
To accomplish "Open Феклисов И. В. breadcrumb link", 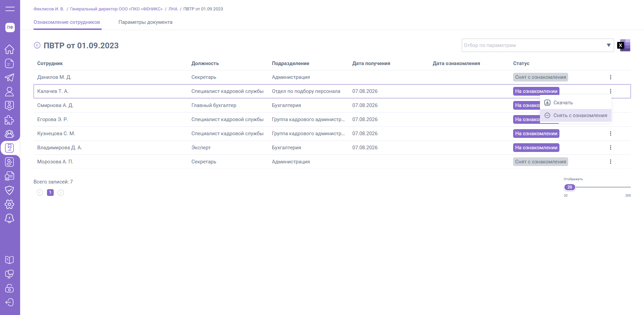I will (x=49, y=9).
